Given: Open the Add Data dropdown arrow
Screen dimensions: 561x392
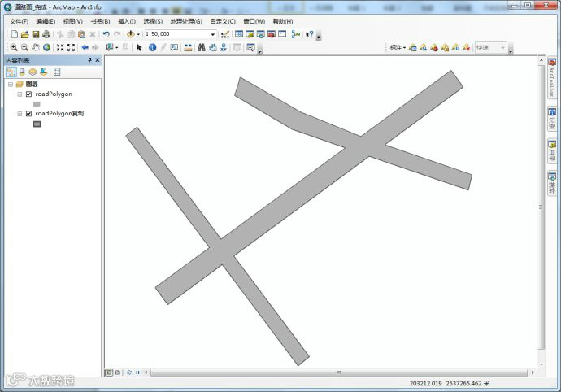Looking at the screenshot, I should tap(138, 34).
